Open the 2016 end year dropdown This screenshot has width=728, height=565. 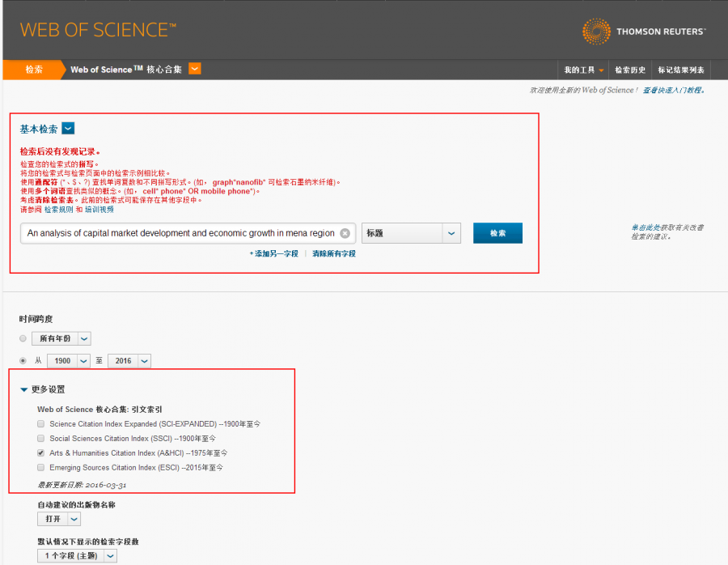click(x=129, y=360)
